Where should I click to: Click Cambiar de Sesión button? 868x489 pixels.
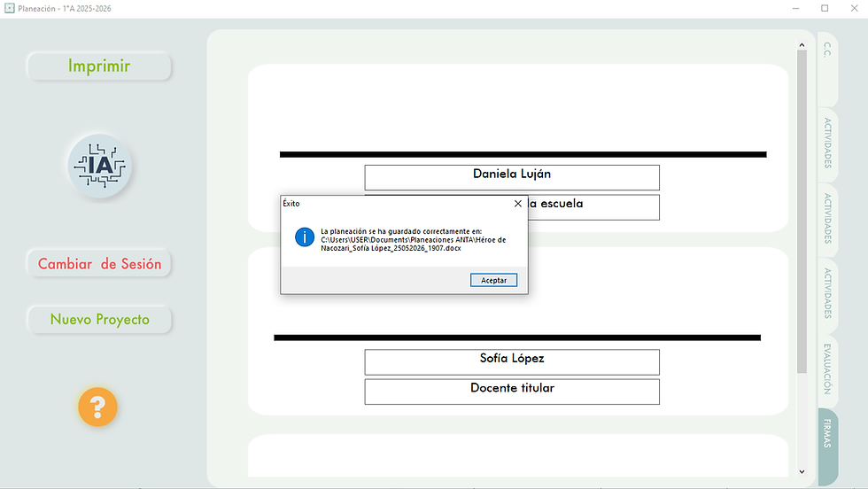click(99, 264)
